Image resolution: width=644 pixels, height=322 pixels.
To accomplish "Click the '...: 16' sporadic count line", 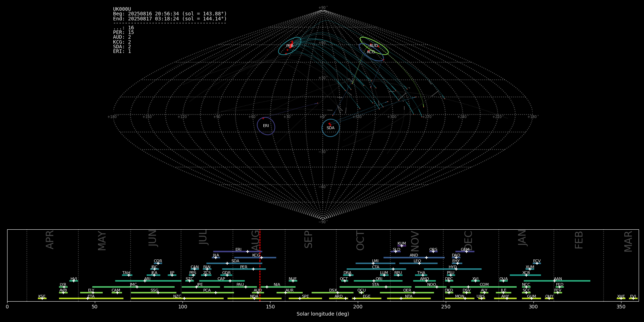I will pyautogui.click(x=123, y=28).
